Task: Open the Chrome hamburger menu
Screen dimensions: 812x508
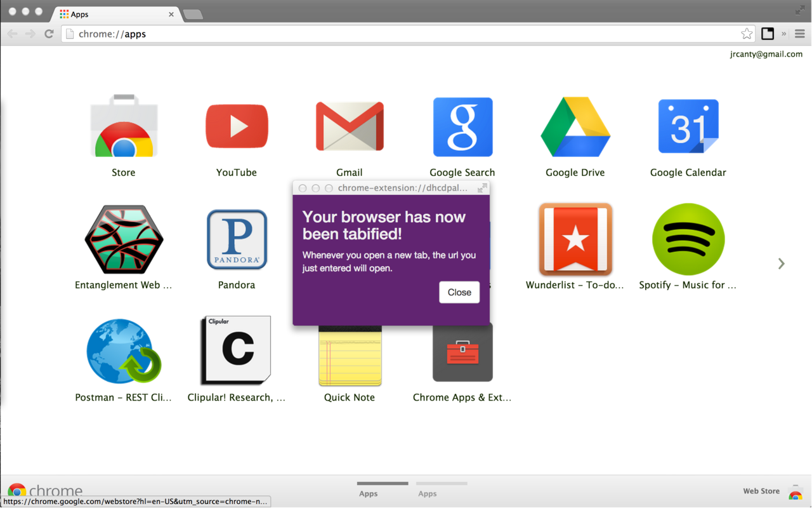Action: pos(799,34)
